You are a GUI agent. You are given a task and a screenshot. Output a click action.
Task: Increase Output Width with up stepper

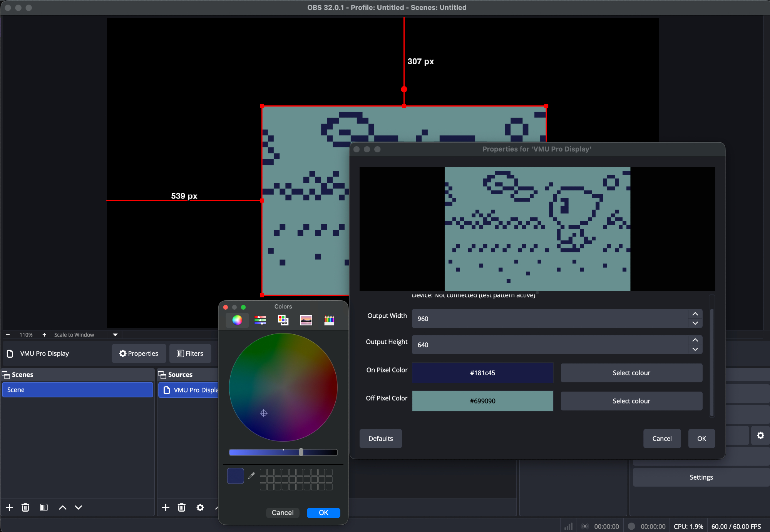pyautogui.click(x=695, y=314)
